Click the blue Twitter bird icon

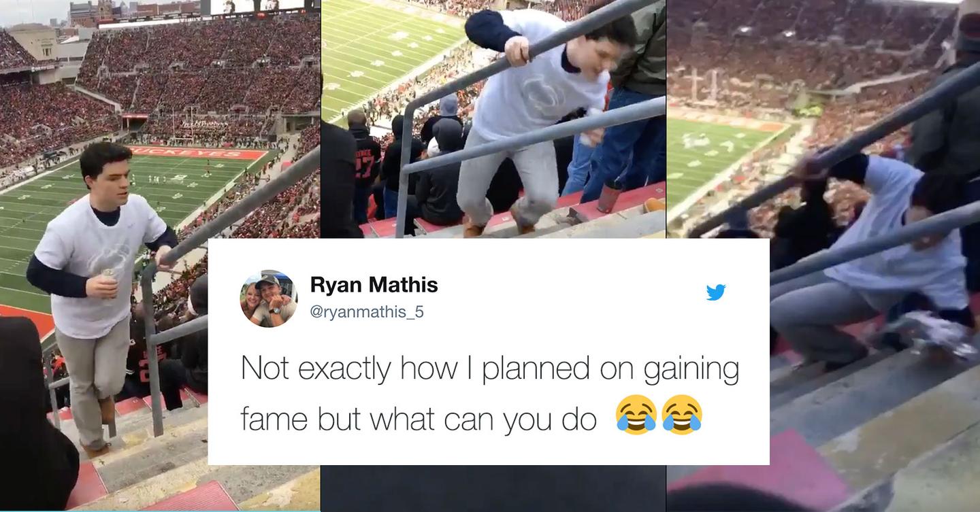716,292
